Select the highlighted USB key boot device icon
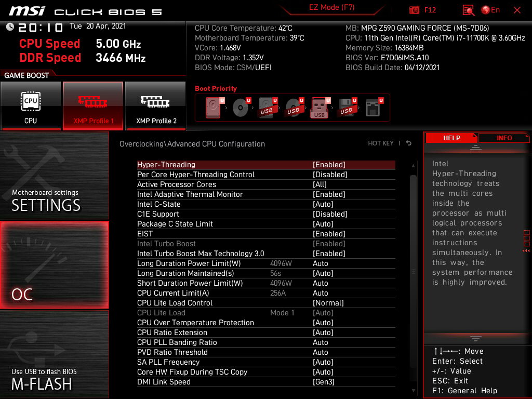 (320, 108)
